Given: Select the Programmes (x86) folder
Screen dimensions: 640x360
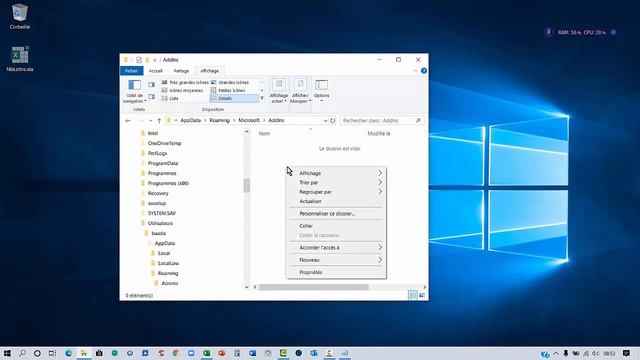Looking at the screenshot, I should (x=168, y=183).
